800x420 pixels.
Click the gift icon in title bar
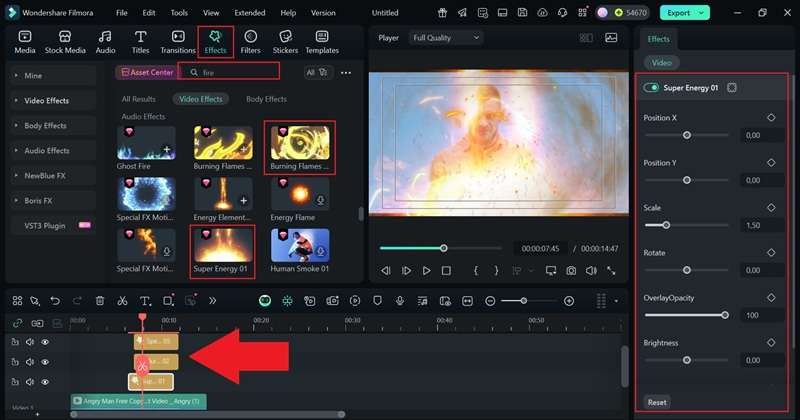442,13
